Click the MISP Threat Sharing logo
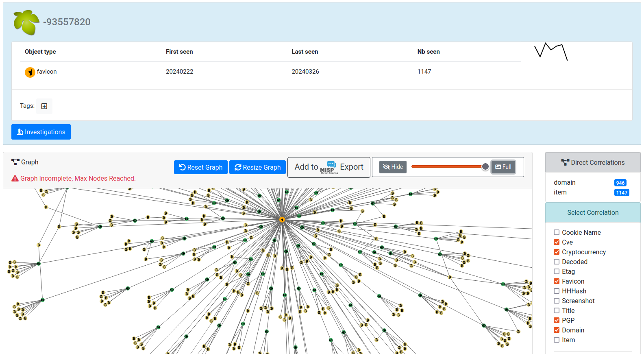The image size is (644, 354). coord(329,167)
